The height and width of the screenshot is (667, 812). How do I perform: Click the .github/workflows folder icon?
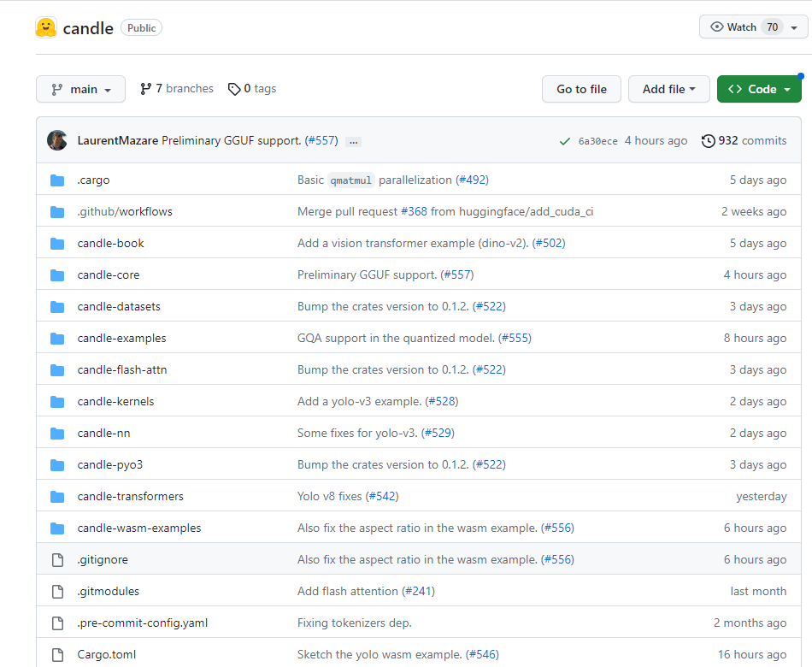click(57, 212)
